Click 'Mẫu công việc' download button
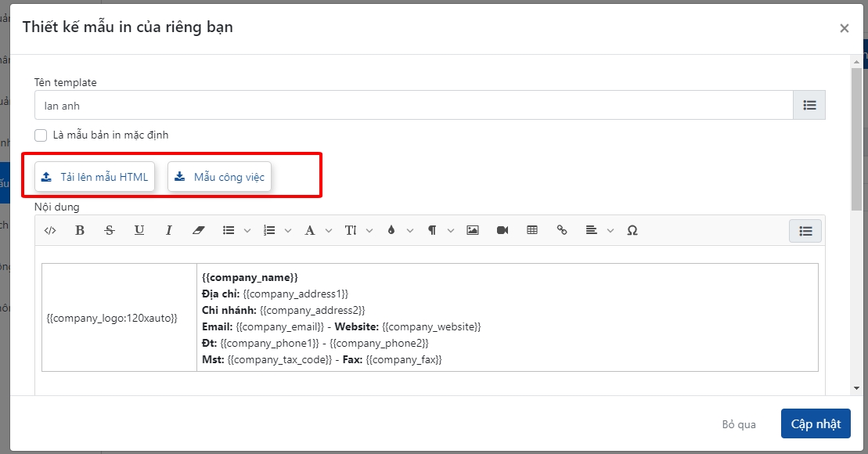The width and height of the screenshot is (868, 454). click(219, 177)
